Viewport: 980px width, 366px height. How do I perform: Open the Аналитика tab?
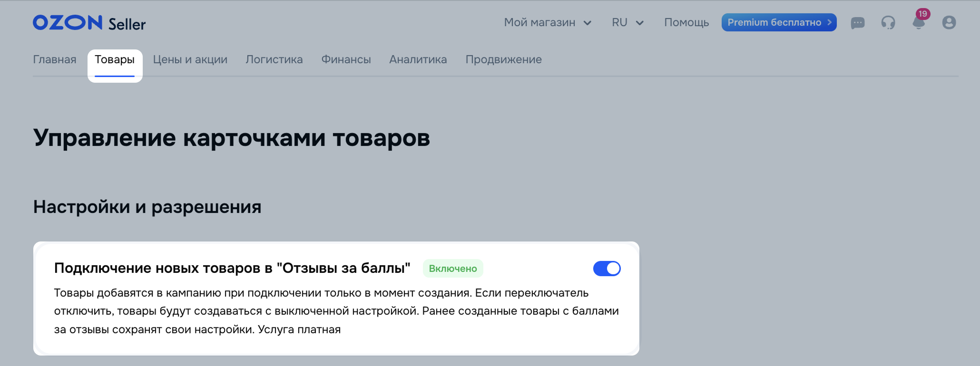418,59
